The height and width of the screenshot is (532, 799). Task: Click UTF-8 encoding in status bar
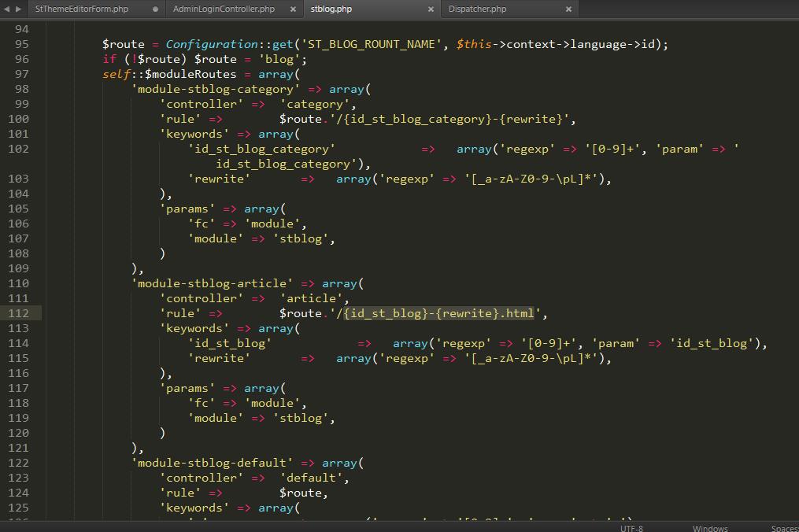tap(631, 528)
